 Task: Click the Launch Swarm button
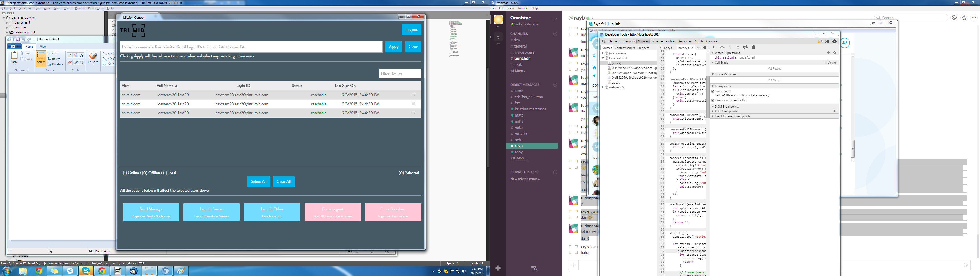212,212
